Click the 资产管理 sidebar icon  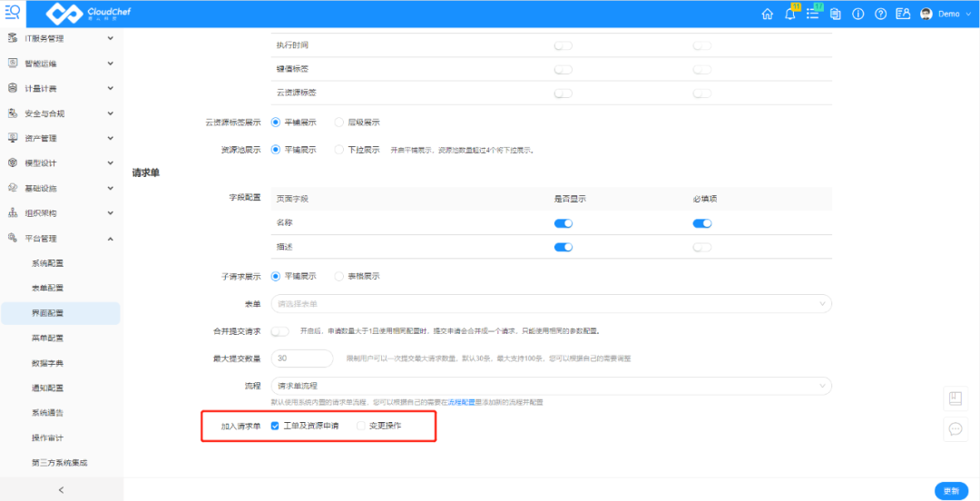(12, 138)
